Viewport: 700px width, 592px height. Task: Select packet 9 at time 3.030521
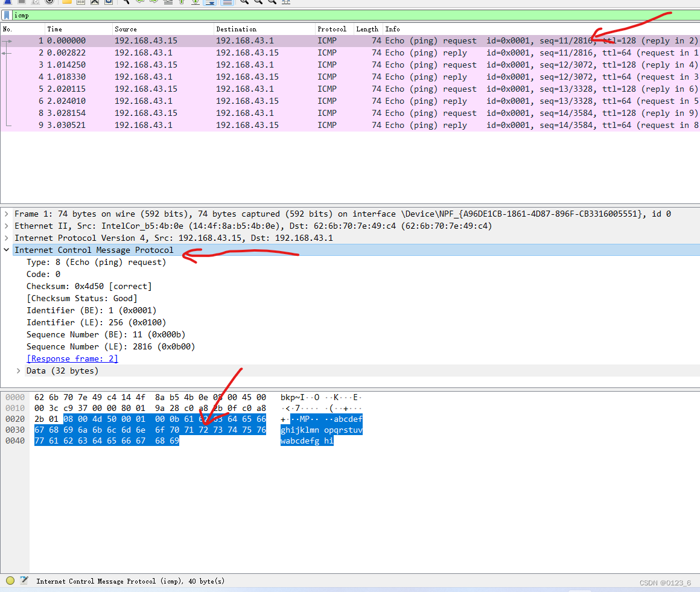[x=350, y=125]
